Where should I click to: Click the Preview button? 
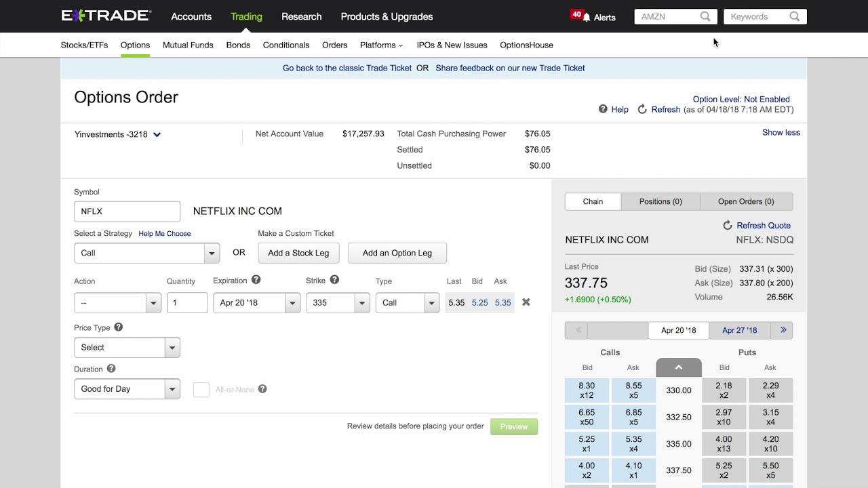click(514, 426)
